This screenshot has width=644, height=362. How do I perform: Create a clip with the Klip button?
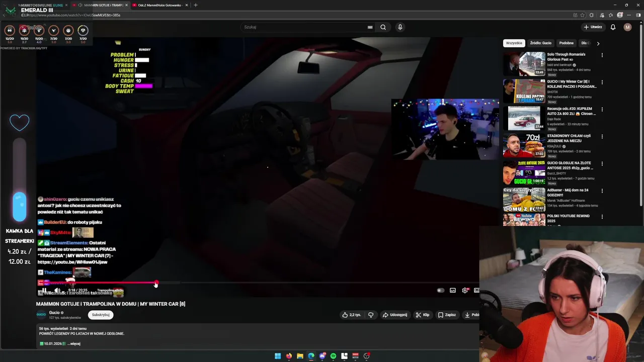click(x=423, y=315)
